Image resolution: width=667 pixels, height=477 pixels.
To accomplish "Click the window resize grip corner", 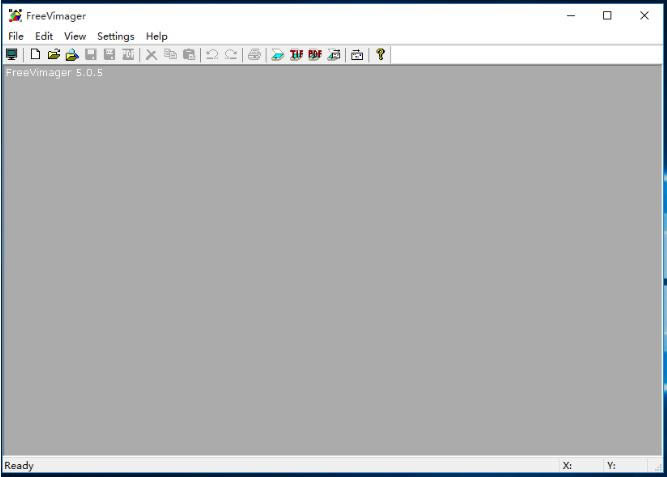I will pyautogui.click(x=657, y=467).
